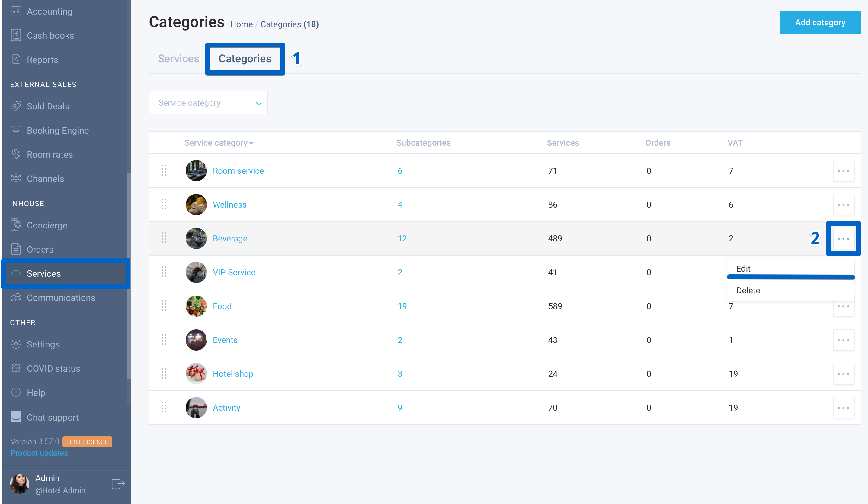Click the logout icon next to Admin

pos(118,484)
